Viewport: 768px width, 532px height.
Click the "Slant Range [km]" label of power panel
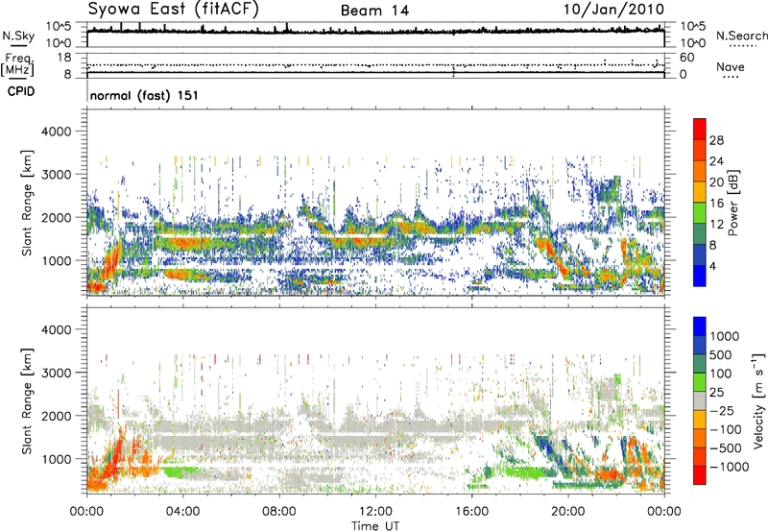[x=27, y=203]
